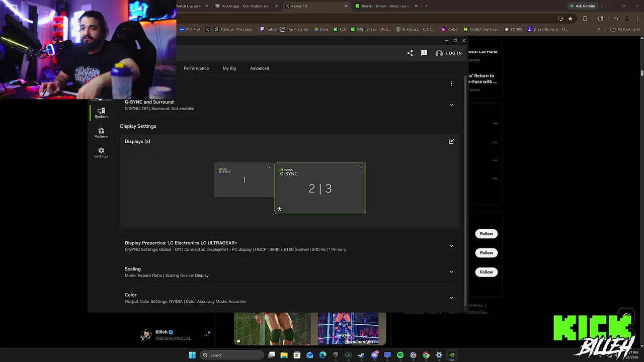Click the Displays (3) label

[137, 141]
